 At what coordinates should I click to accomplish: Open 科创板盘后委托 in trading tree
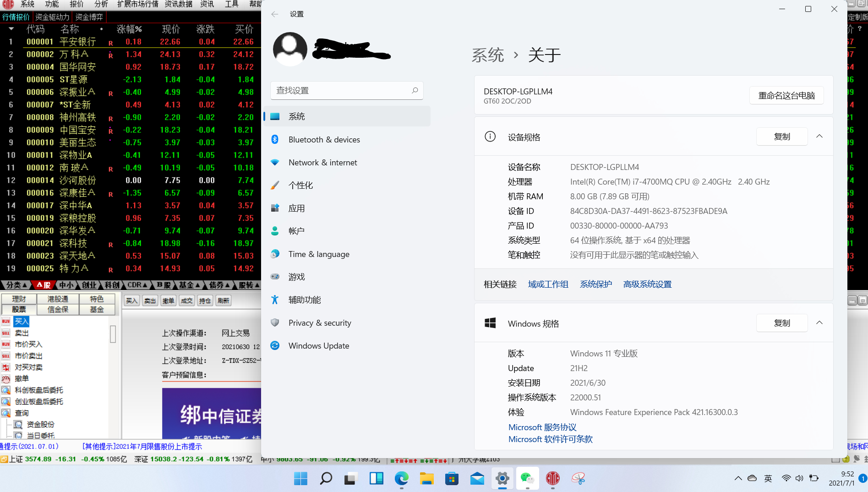tap(39, 390)
